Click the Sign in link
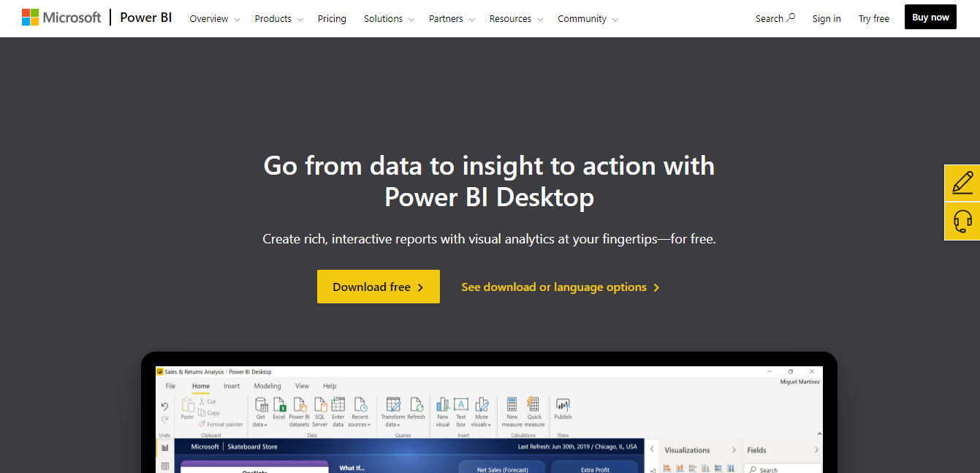This screenshot has height=473, width=980. coord(827,19)
